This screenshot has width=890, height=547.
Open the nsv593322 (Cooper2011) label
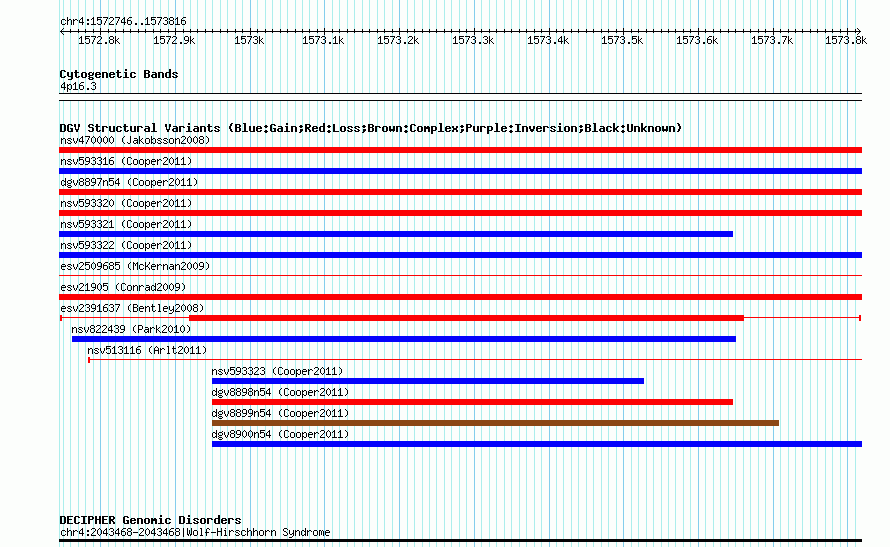click(x=126, y=245)
